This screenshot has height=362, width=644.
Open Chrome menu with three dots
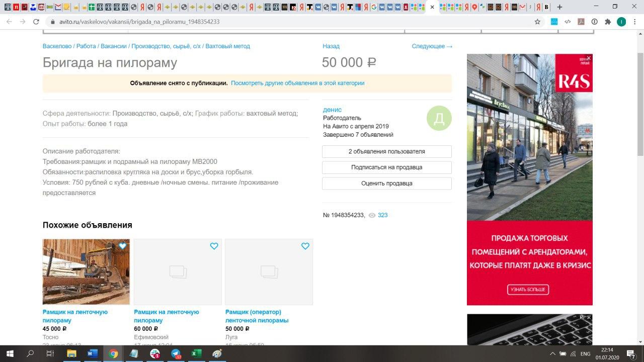pos(634,22)
